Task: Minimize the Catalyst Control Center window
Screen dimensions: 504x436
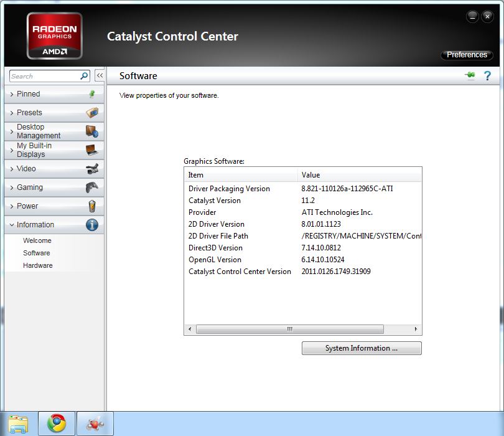Action: click(x=472, y=16)
